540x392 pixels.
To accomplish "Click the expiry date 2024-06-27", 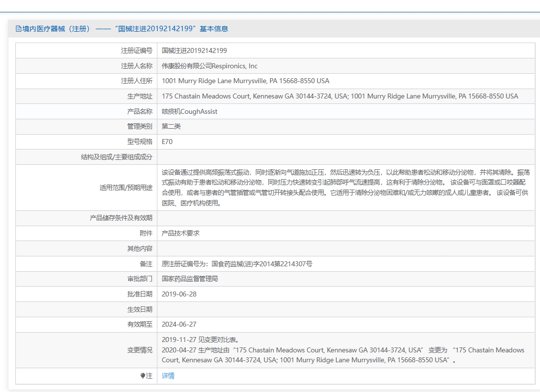I will [x=179, y=325].
